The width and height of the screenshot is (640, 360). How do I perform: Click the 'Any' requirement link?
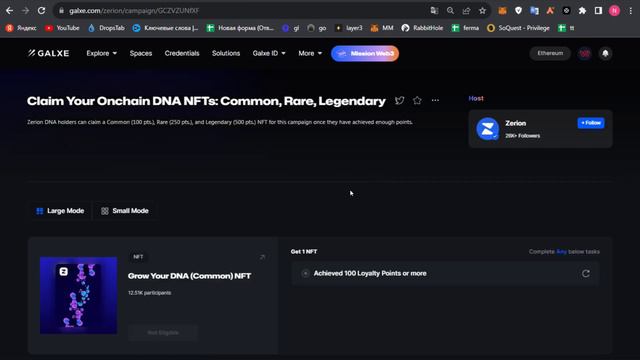point(562,252)
